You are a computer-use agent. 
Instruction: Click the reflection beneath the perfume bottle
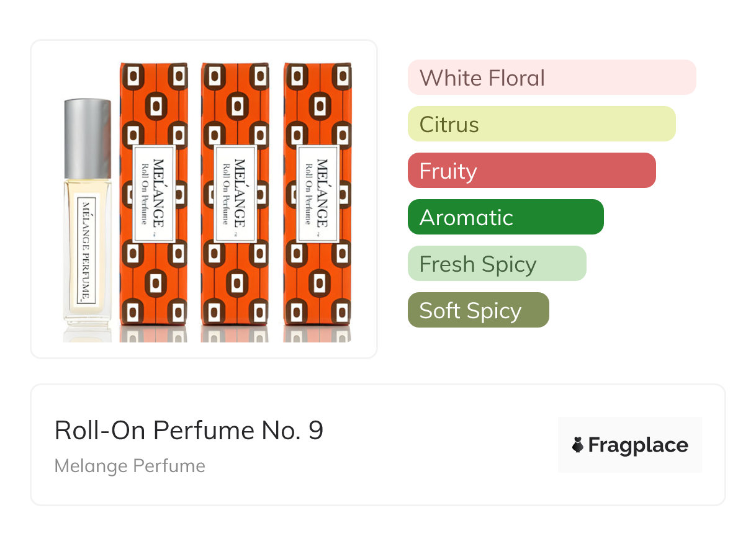pyautogui.click(x=88, y=334)
